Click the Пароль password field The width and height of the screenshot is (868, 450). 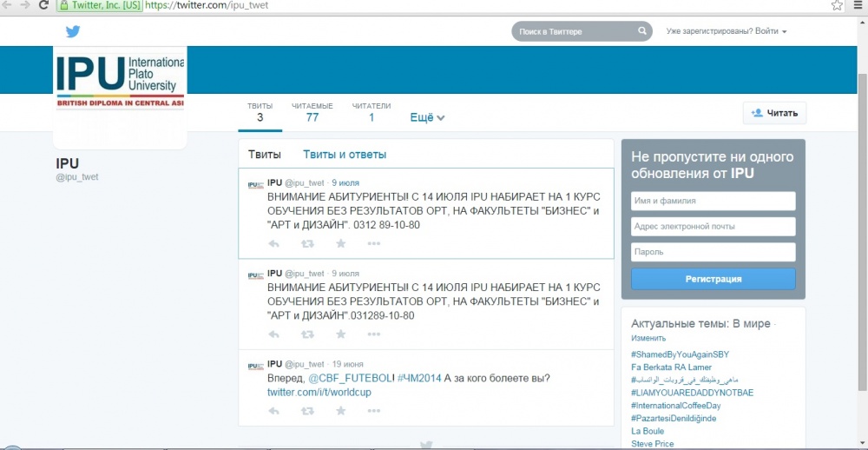(713, 252)
